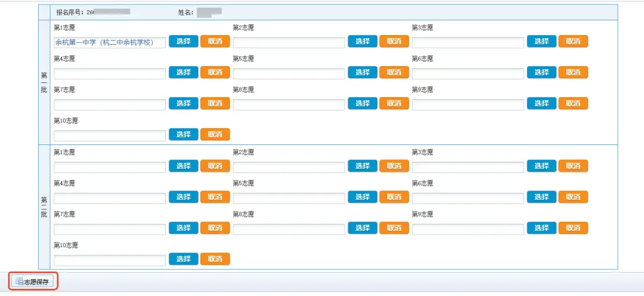This screenshot has height=296, width=644.
Task: Choose a school via 选择 for 第一批 第3志愿
Action: 541,42
